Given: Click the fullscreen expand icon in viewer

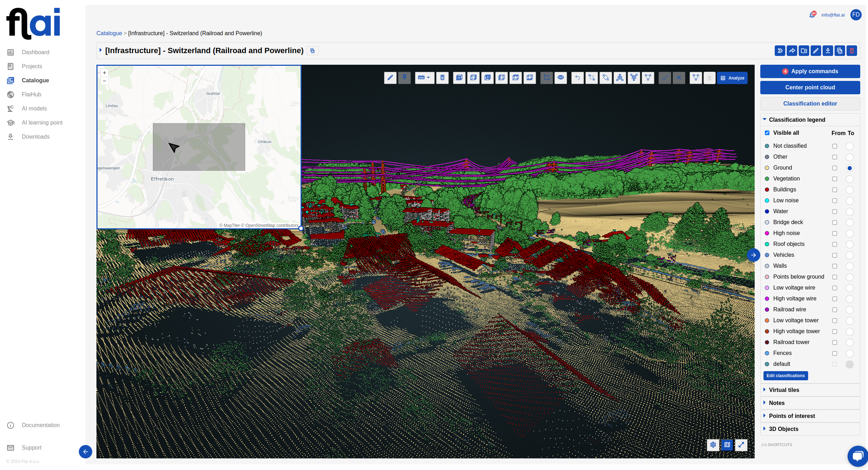Looking at the screenshot, I should click(x=741, y=445).
